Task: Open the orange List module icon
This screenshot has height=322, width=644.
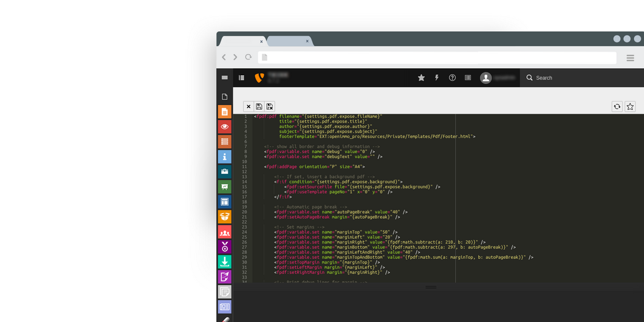Action: tap(225, 142)
